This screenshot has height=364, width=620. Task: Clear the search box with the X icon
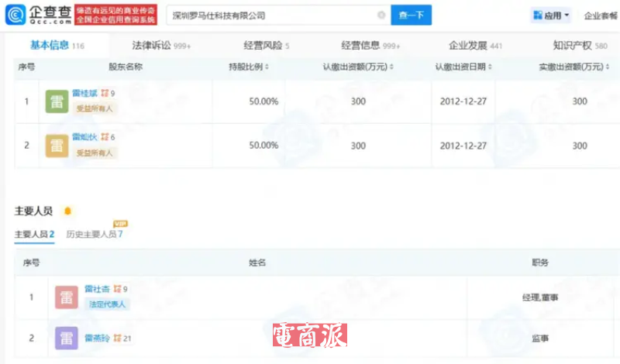coord(381,15)
